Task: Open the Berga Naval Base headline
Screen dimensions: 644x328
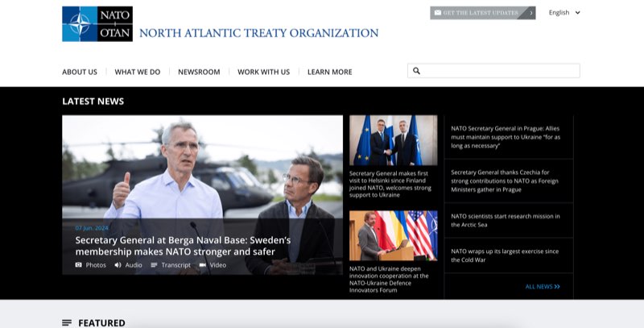Action: (184, 246)
